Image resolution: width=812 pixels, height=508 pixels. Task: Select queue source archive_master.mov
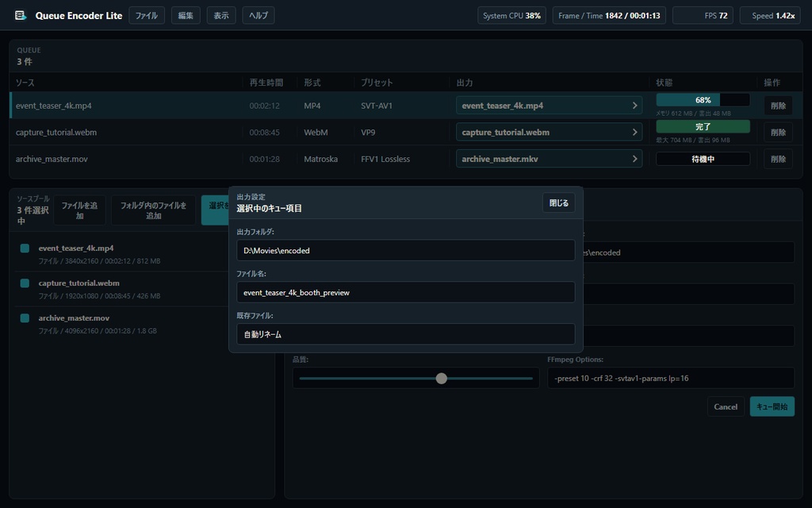tap(52, 159)
